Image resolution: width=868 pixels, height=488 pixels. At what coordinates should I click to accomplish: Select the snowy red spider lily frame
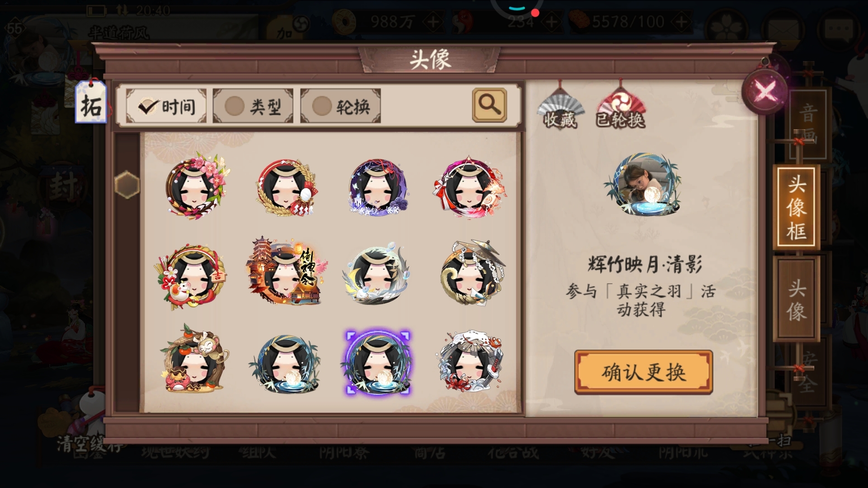click(x=471, y=361)
